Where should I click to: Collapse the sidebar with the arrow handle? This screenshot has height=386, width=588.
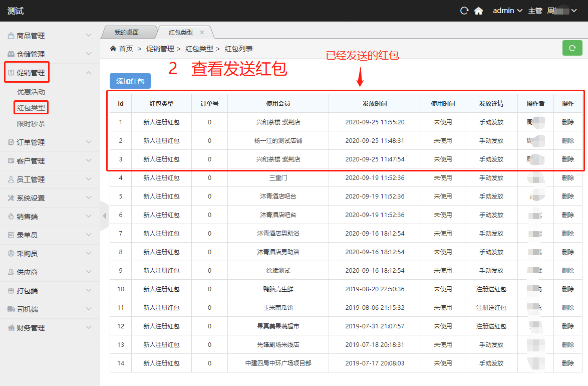click(104, 216)
